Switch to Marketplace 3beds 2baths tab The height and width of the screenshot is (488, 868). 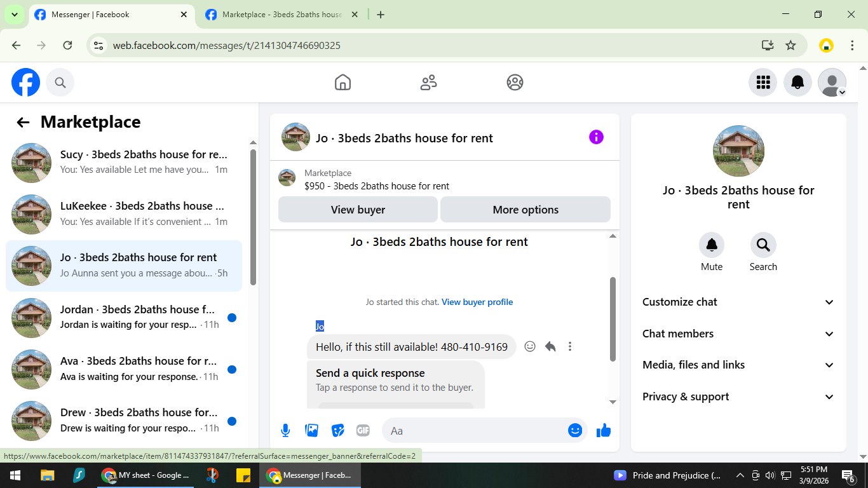tap(282, 15)
